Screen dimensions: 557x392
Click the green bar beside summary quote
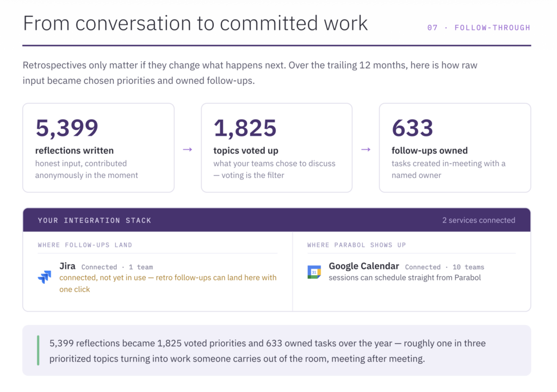[x=38, y=351]
